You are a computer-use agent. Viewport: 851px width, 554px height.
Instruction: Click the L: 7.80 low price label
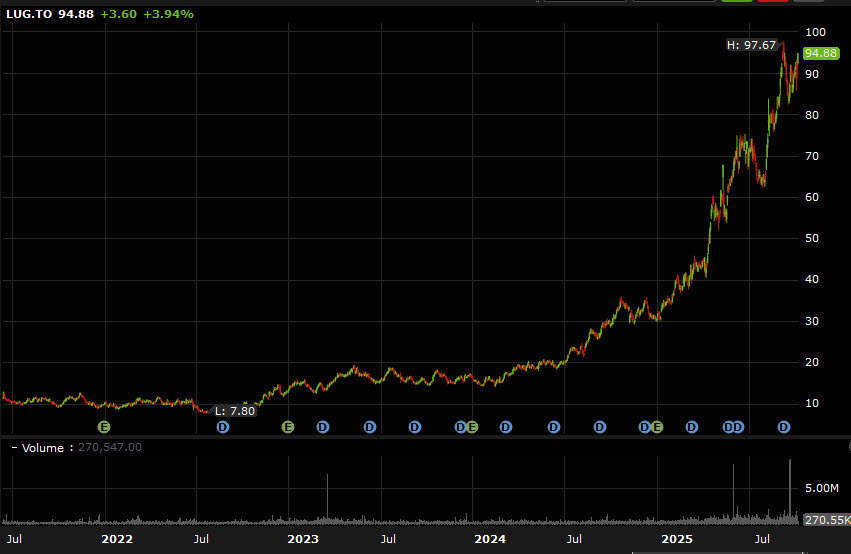point(235,411)
